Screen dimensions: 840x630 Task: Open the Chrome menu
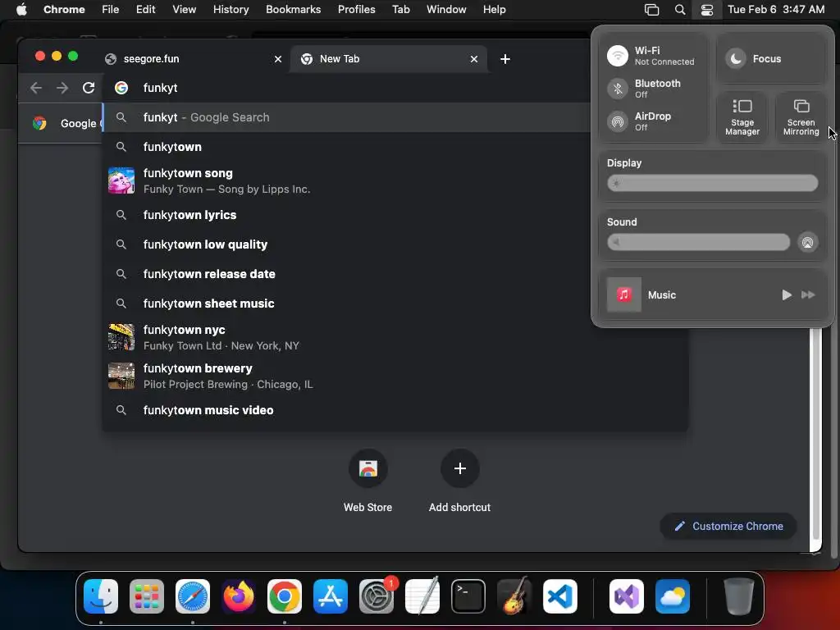tap(64, 10)
